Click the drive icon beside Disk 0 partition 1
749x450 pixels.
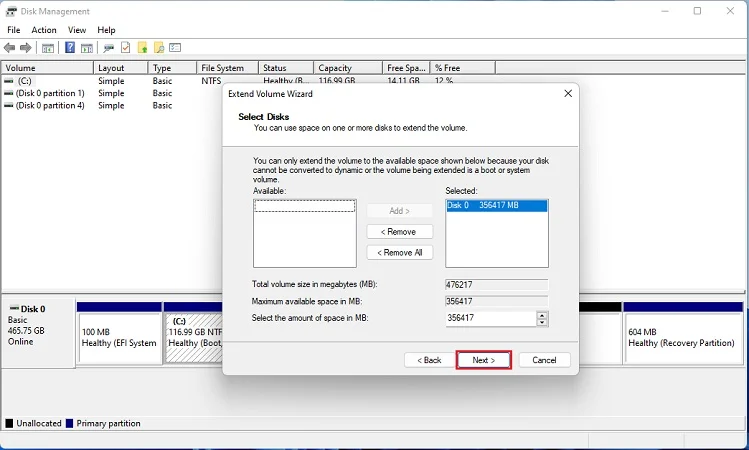(x=9, y=93)
